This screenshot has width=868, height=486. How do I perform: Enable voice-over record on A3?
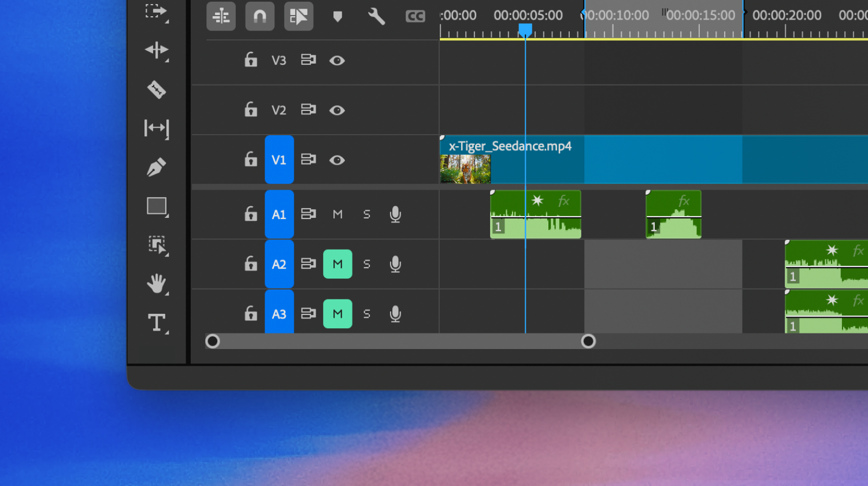pos(395,314)
